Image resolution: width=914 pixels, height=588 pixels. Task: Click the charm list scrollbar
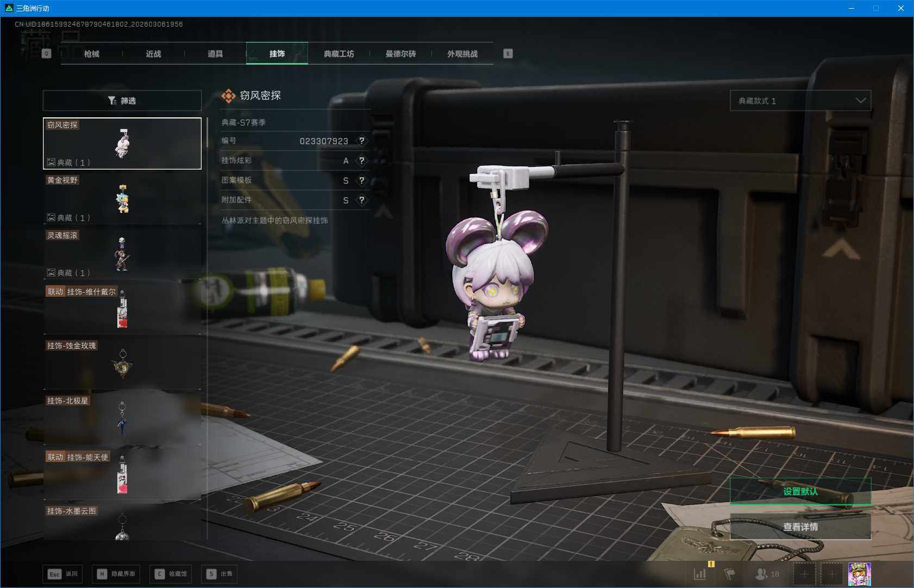pyautogui.click(x=207, y=133)
